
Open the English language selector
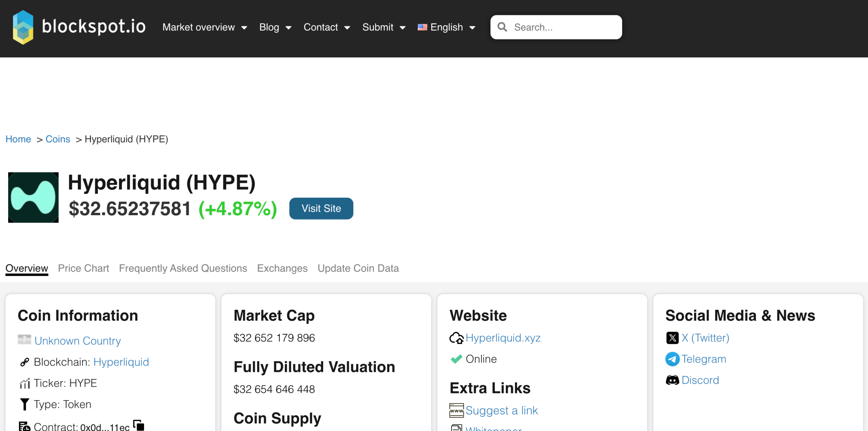point(447,27)
